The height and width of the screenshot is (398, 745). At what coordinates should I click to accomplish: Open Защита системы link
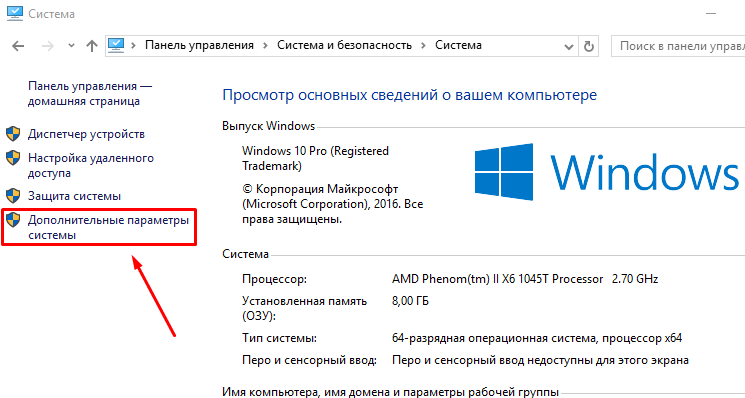[x=74, y=196]
